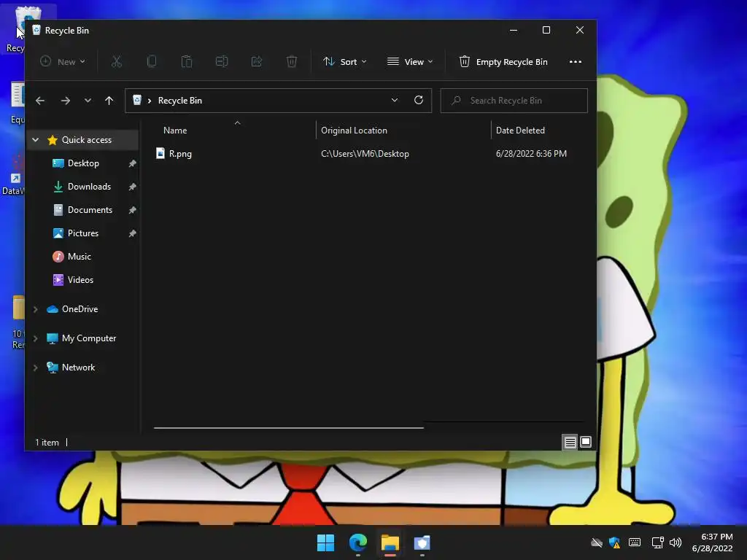Close the Recycle Bin window
Viewport: 747px width, 560px height.
click(580, 30)
